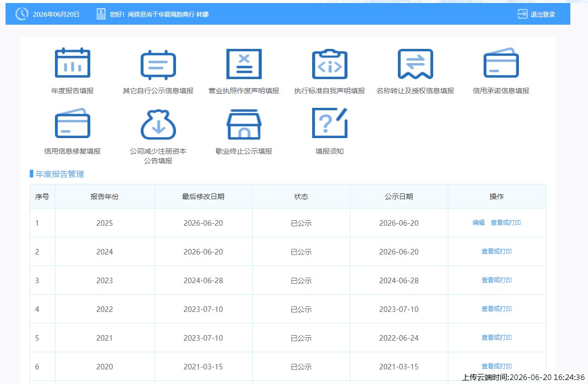
Task: Click the 年度报告填报 label
Action: (x=73, y=91)
